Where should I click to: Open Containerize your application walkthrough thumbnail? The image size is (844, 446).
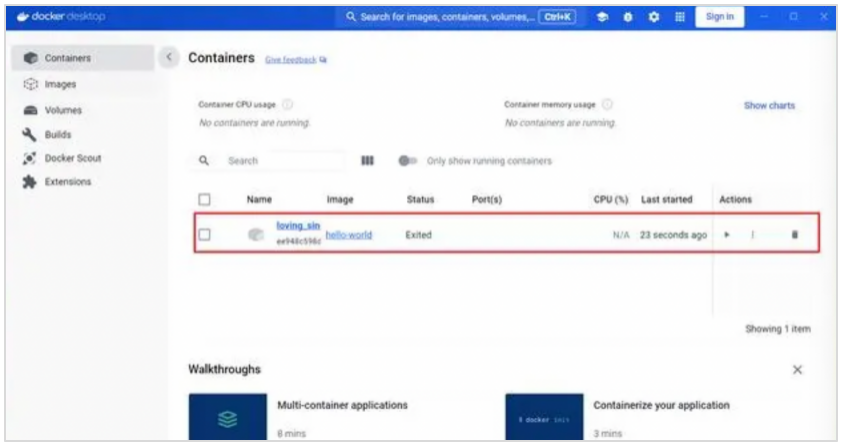click(544, 417)
